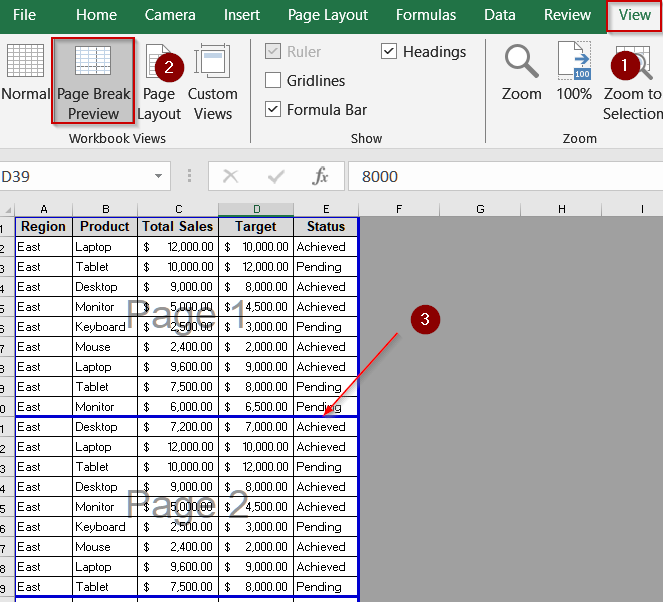The image size is (663, 602).
Task: Click the Status header cell
Action: point(326,227)
